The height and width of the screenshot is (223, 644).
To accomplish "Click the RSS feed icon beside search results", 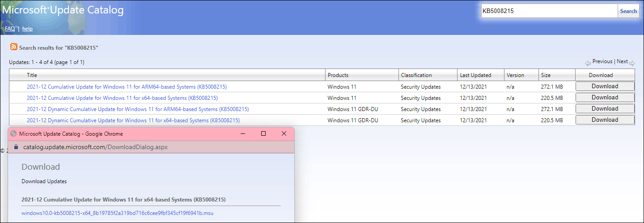I will 14,47.
